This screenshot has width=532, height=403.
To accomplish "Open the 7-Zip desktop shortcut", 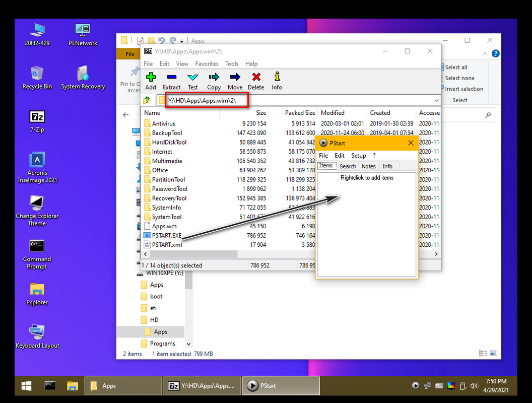I will click(37, 121).
